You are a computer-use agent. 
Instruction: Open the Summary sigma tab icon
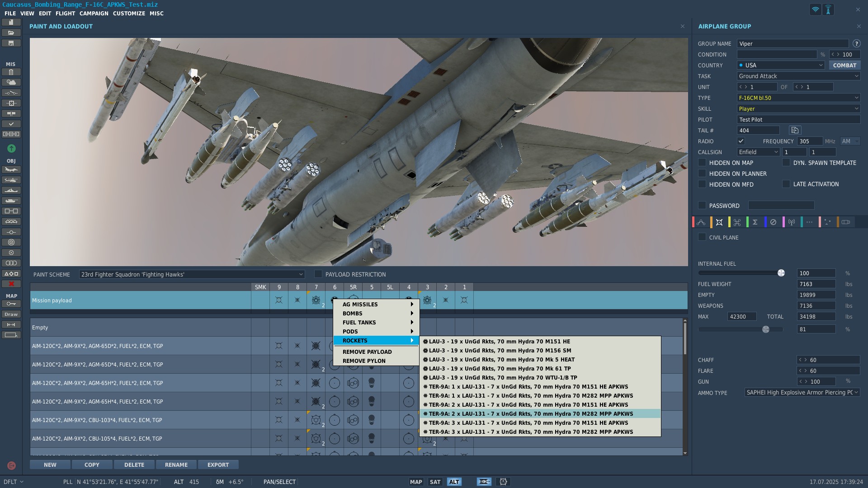755,222
